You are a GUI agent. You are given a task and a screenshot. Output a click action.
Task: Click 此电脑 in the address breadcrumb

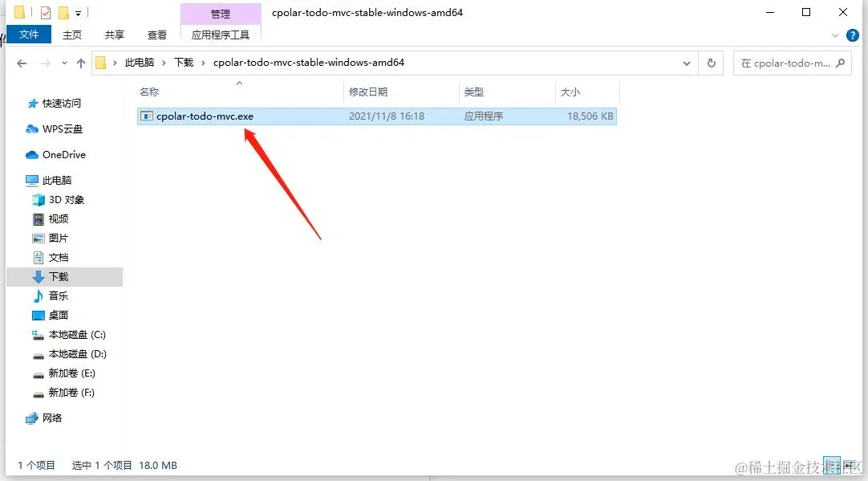[140, 63]
